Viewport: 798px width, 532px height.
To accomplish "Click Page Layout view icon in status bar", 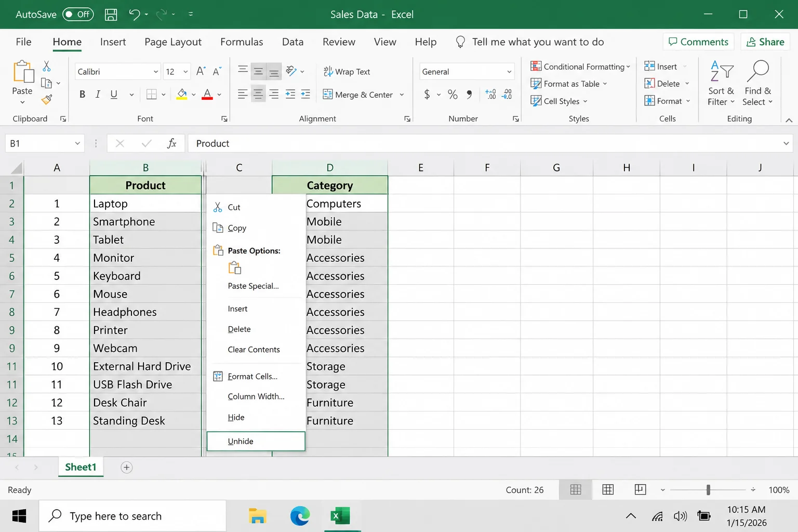I will (x=608, y=489).
